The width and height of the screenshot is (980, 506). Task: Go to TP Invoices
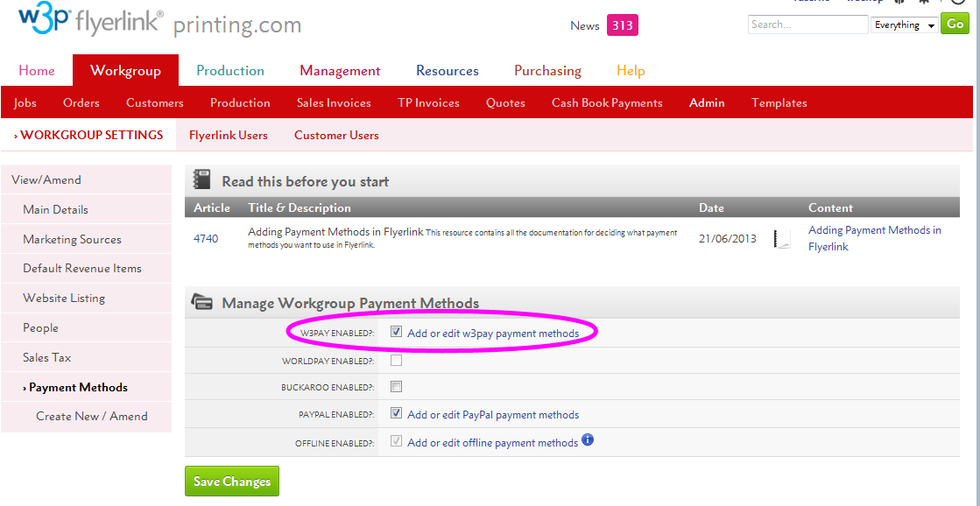coord(428,103)
